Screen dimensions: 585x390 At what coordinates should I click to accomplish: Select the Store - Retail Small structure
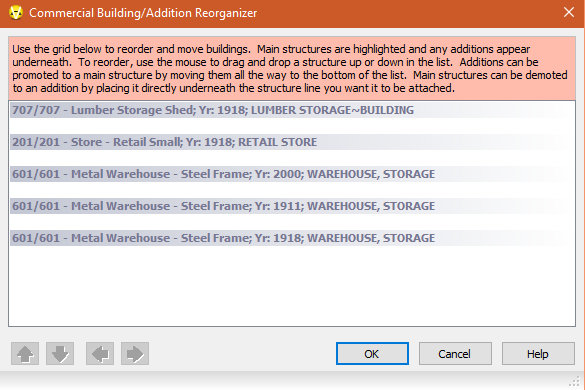pyautogui.click(x=292, y=142)
